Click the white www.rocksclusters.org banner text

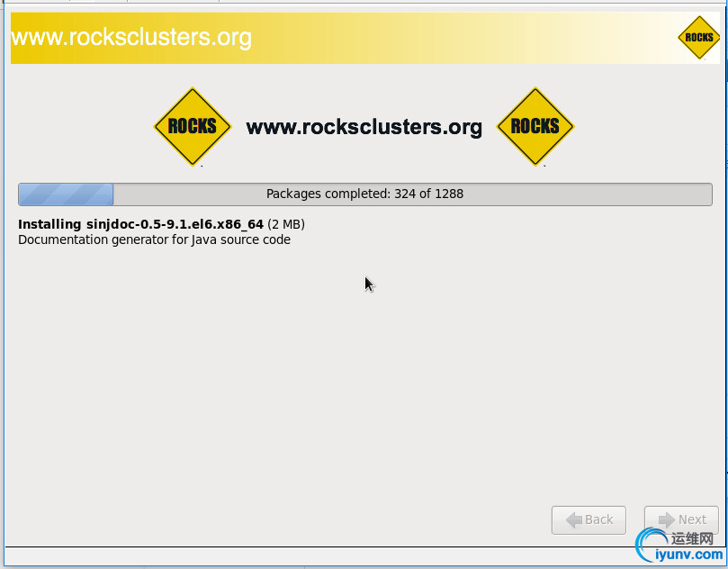130,38
